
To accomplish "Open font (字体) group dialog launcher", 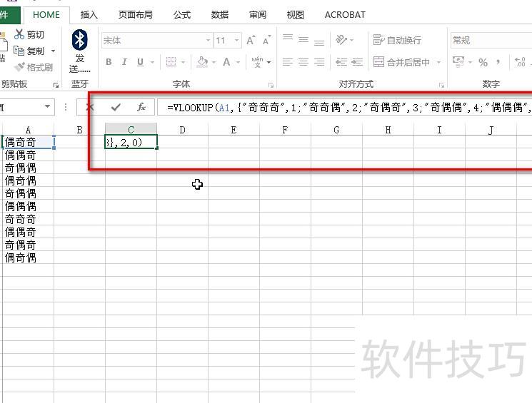I will point(271,86).
